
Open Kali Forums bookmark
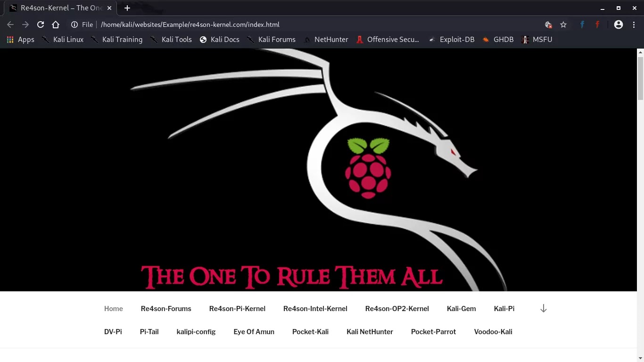(x=271, y=40)
